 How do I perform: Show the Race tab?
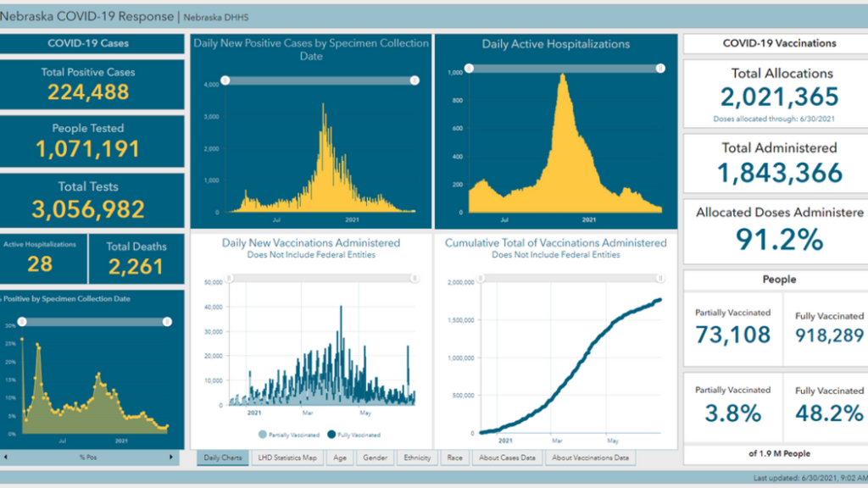point(455,457)
